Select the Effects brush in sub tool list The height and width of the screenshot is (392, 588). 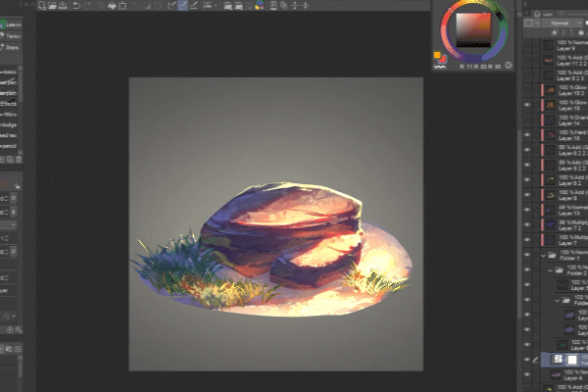tap(8, 104)
